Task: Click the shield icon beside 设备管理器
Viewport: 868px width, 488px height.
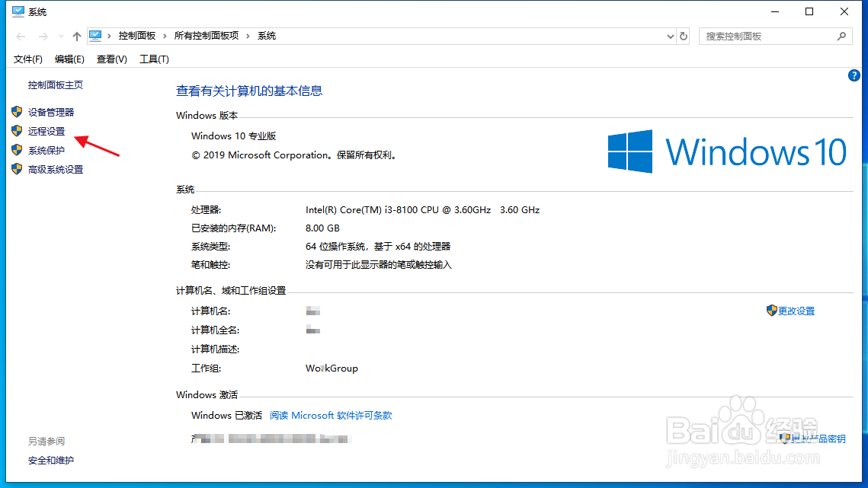Action: coord(17,112)
